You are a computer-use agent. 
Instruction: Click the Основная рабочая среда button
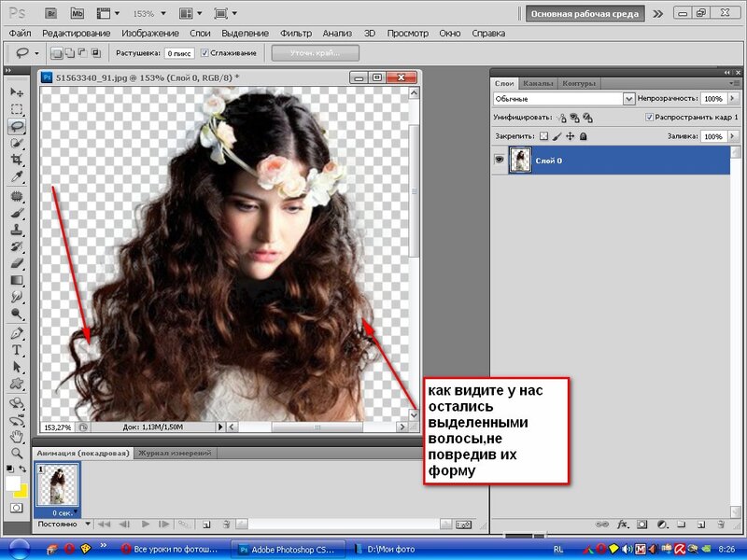584,14
